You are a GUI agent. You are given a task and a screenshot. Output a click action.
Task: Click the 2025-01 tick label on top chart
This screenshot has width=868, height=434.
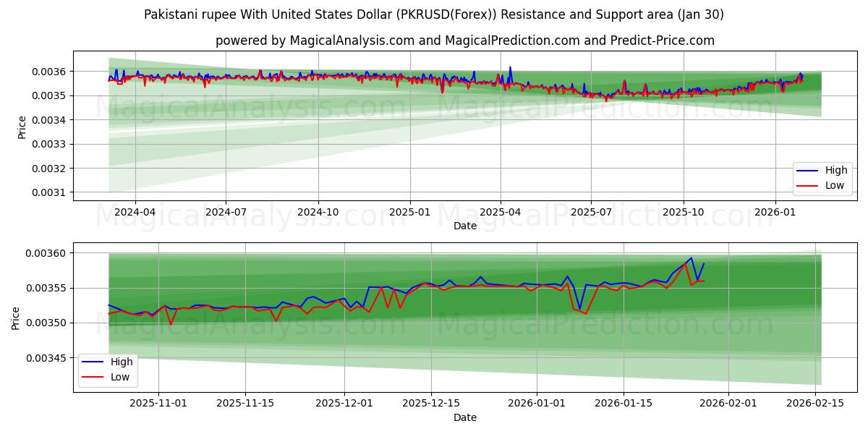[x=411, y=208]
